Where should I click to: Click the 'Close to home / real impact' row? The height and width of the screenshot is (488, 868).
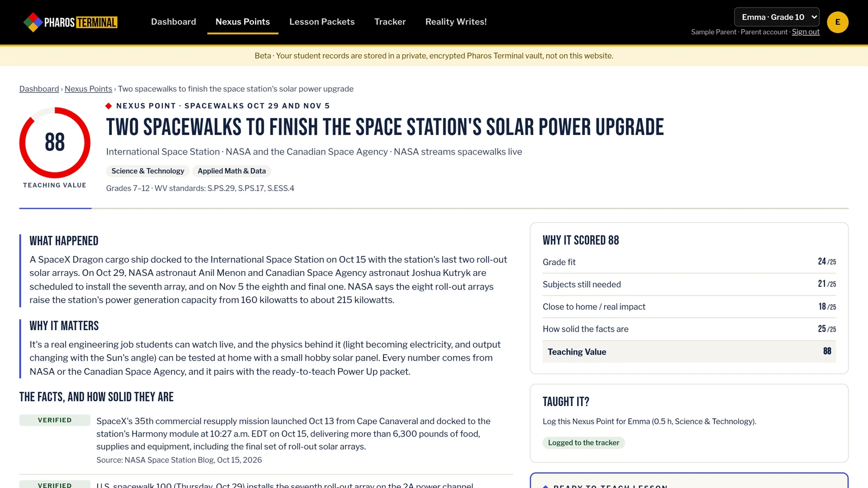tap(689, 307)
